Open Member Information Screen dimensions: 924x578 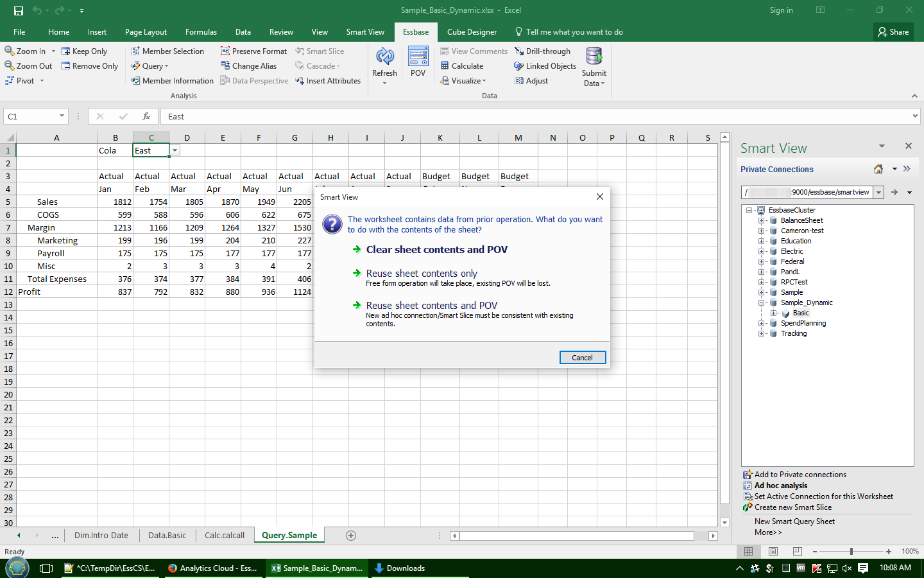pos(172,81)
